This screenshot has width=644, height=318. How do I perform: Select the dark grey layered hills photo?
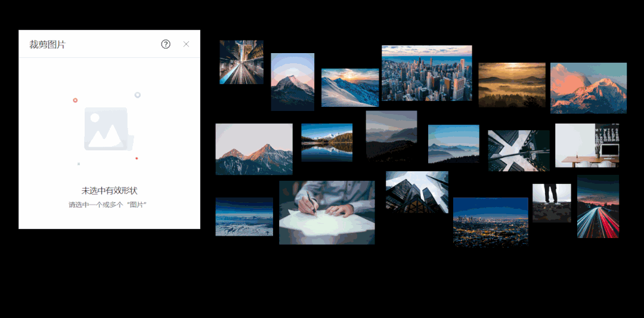point(391,135)
